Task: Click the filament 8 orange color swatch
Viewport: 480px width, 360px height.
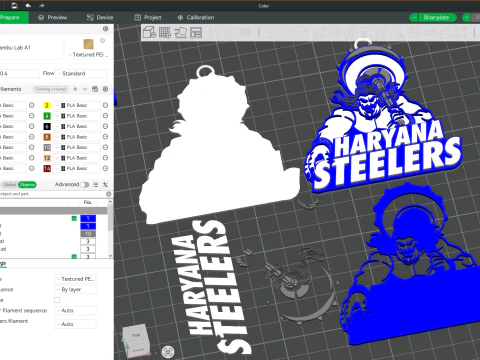Action: click(47, 137)
